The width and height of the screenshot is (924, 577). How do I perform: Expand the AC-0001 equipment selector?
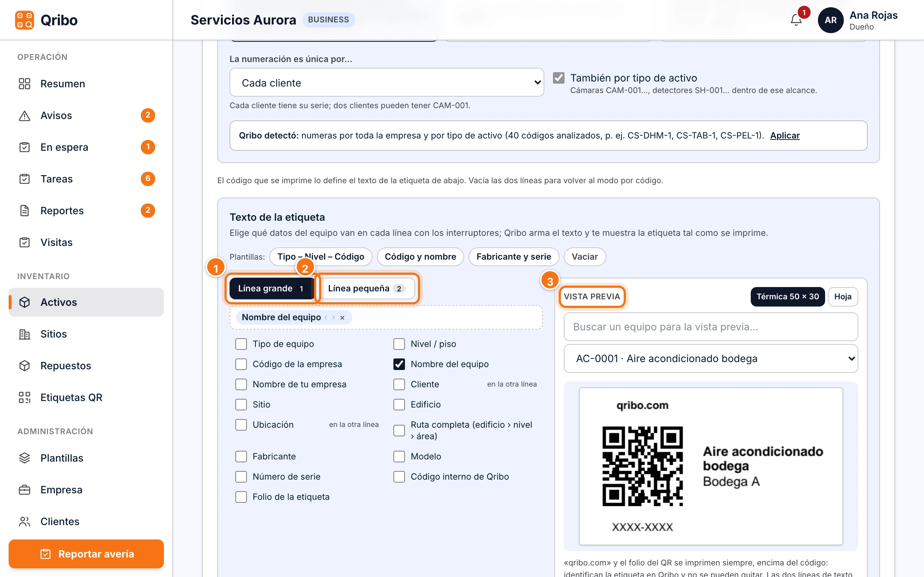711,358
